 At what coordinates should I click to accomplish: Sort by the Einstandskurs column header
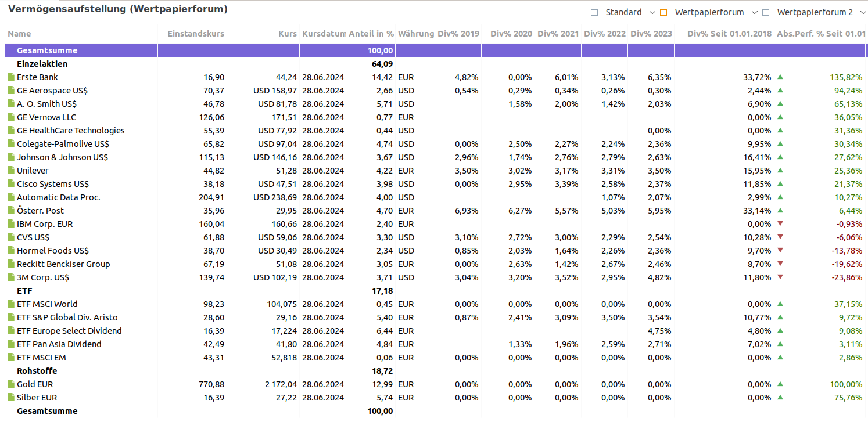pos(195,34)
